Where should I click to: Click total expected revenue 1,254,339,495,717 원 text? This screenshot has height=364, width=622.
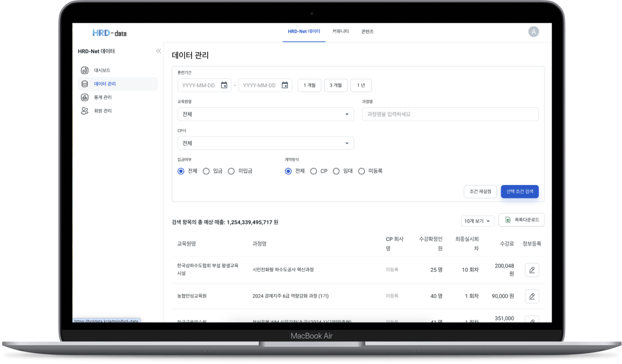pos(253,222)
